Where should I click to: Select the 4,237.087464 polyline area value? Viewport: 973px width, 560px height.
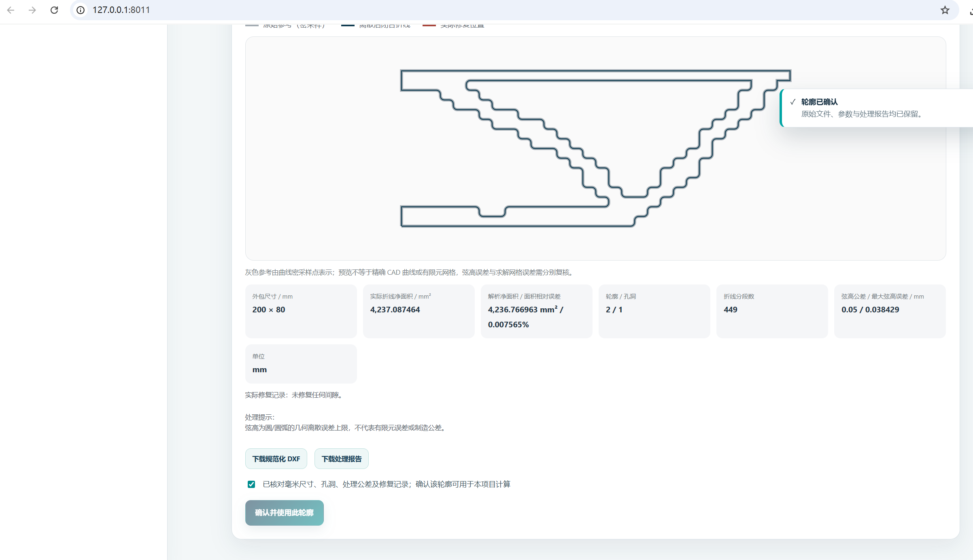[x=395, y=310]
